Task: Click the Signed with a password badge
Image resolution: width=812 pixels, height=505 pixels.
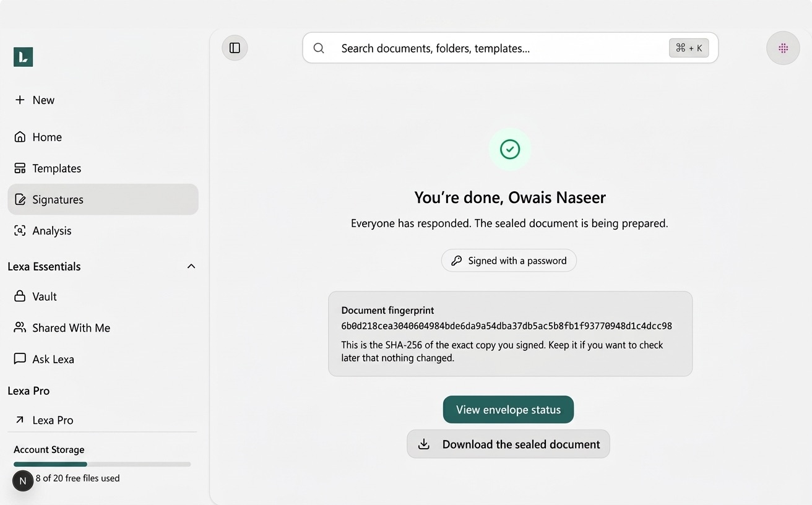Action: point(509,261)
